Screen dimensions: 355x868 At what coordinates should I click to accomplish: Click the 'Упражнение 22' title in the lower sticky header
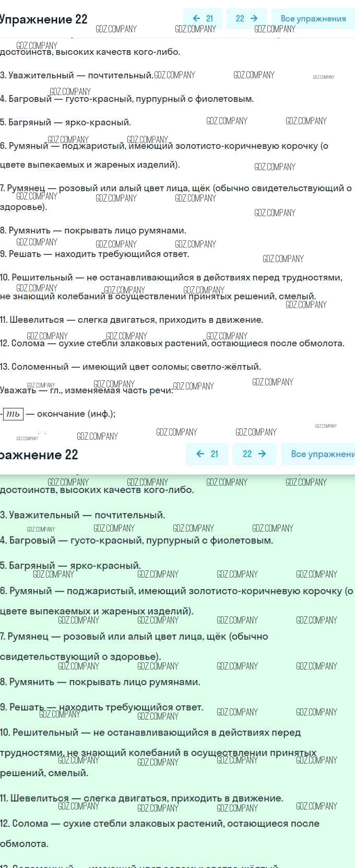click(39, 454)
